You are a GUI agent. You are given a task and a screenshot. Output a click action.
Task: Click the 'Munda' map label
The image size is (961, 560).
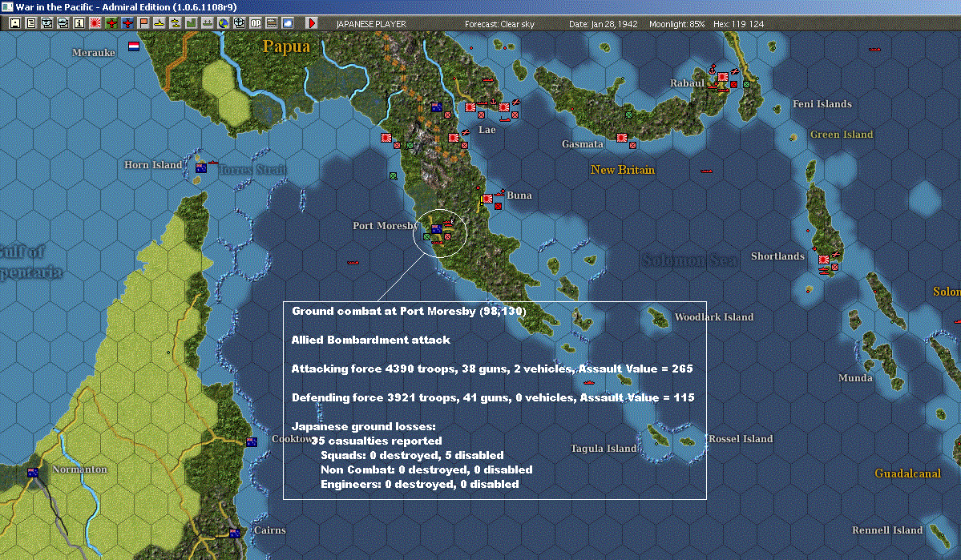tap(855, 378)
